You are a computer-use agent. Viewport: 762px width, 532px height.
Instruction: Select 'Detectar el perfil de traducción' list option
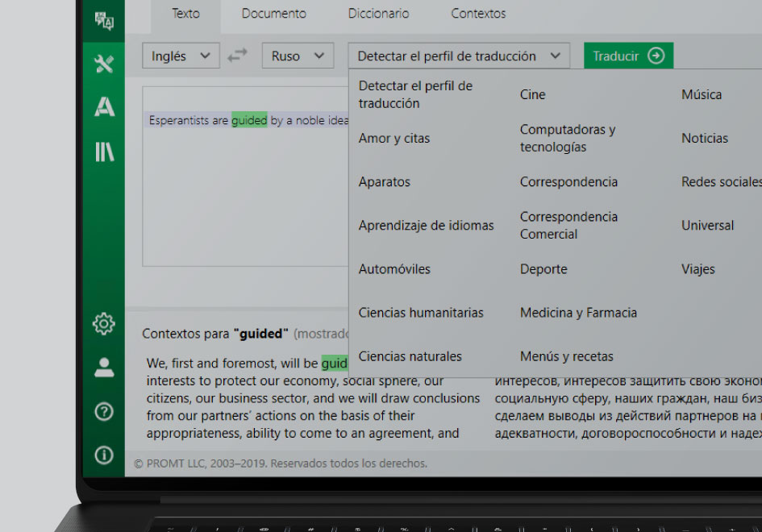point(415,94)
